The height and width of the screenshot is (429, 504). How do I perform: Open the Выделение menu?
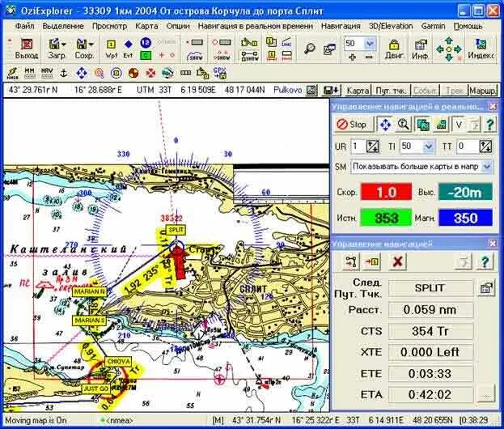[63, 27]
